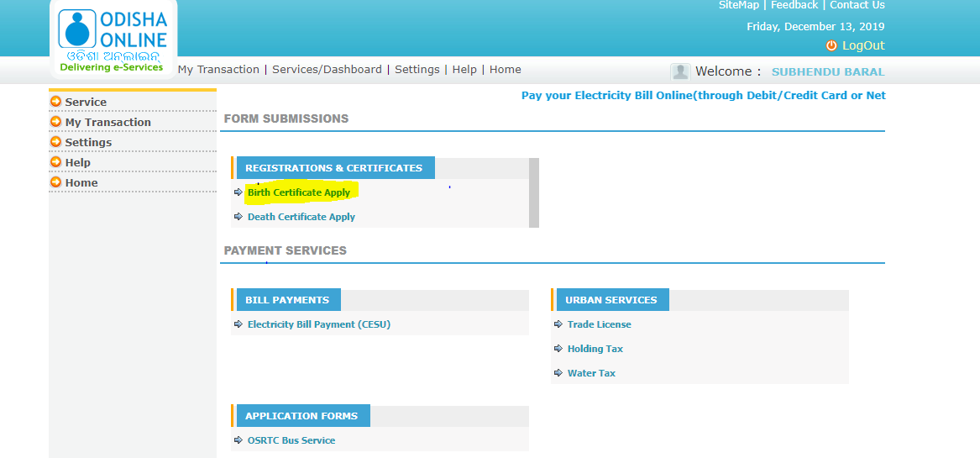Open Settings in top navigation bar
The image size is (980, 458).
point(417,70)
